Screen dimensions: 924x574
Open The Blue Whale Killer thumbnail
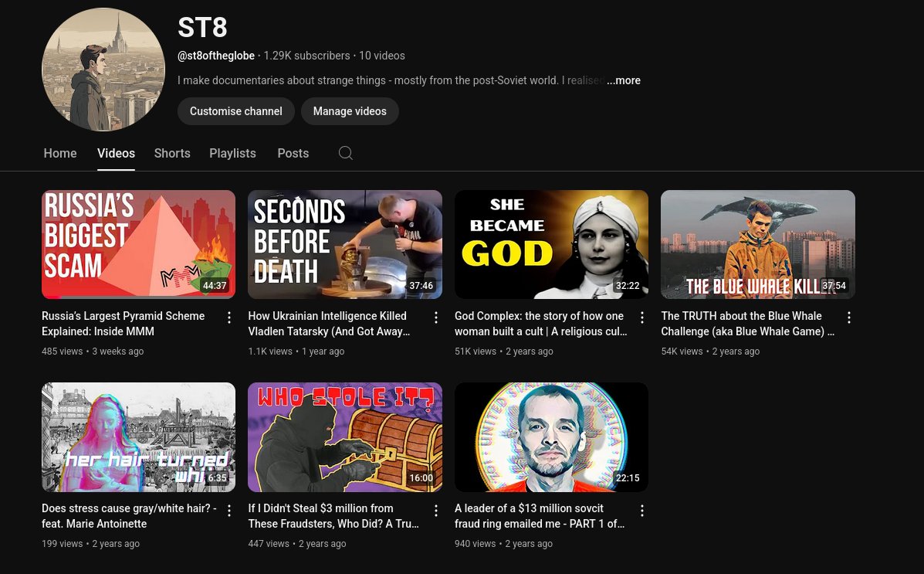tap(758, 244)
